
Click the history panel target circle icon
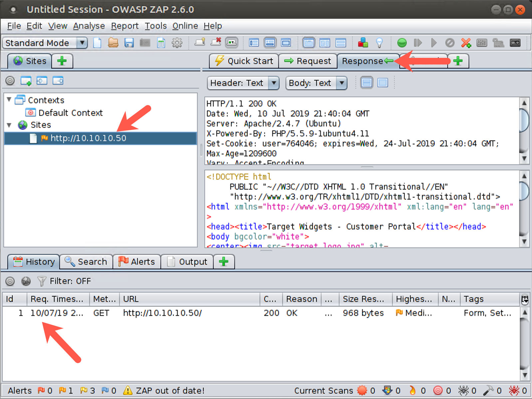(10, 281)
